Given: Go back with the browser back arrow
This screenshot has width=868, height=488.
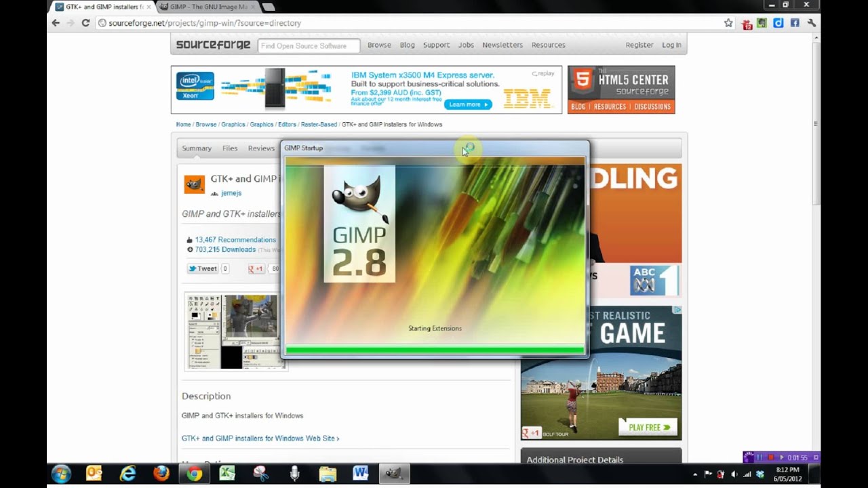Looking at the screenshot, I should tap(56, 22).
